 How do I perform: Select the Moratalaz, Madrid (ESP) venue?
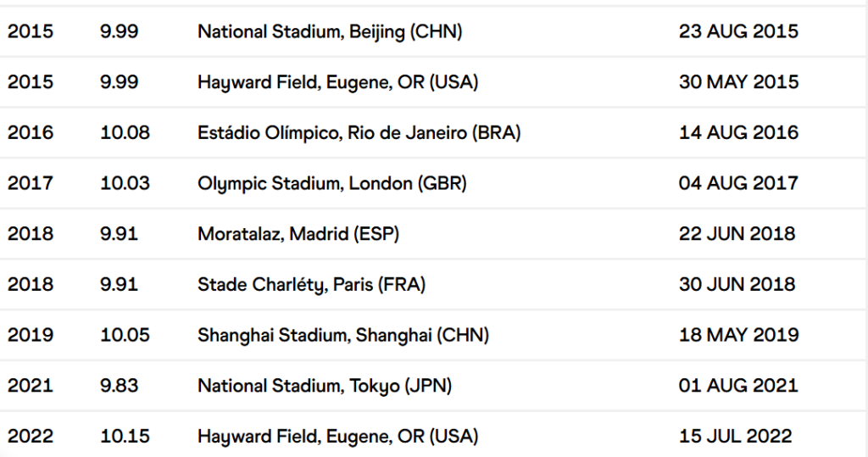pos(298,233)
